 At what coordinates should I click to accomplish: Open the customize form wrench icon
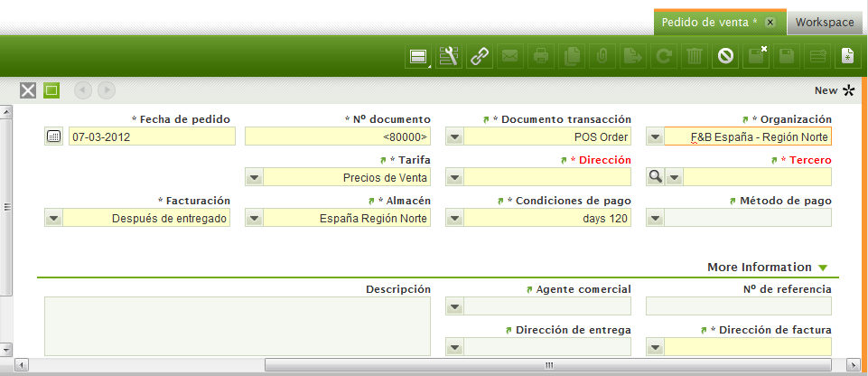[x=449, y=56]
